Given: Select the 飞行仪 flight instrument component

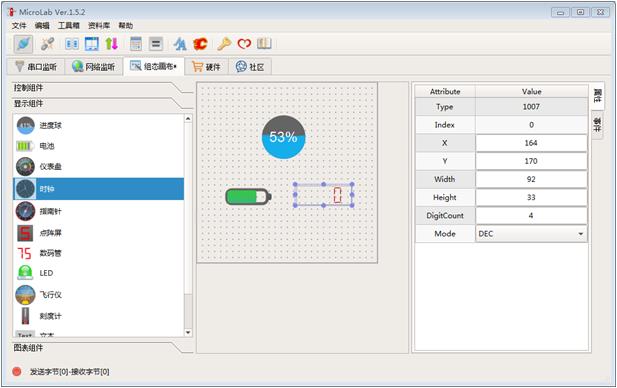Looking at the screenshot, I should point(98,295).
